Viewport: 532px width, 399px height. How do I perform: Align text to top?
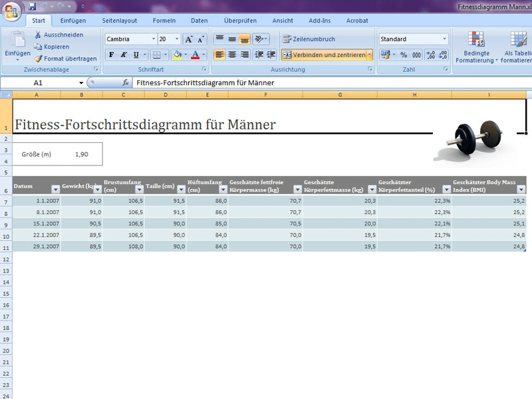tap(220, 39)
